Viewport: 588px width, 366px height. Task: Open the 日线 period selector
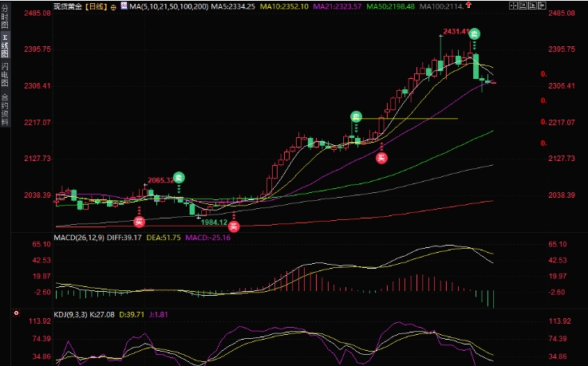click(x=97, y=5)
